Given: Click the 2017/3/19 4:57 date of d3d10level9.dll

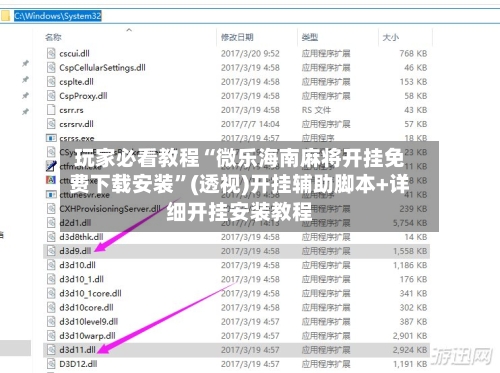Looking at the screenshot, I should (x=250, y=322).
